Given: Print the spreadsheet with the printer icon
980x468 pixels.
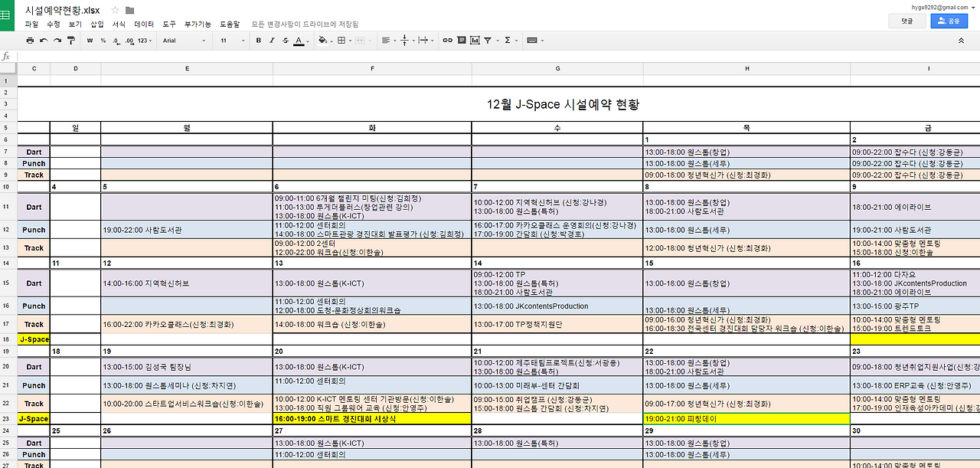Looking at the screenshot, I should pos(30,40).
